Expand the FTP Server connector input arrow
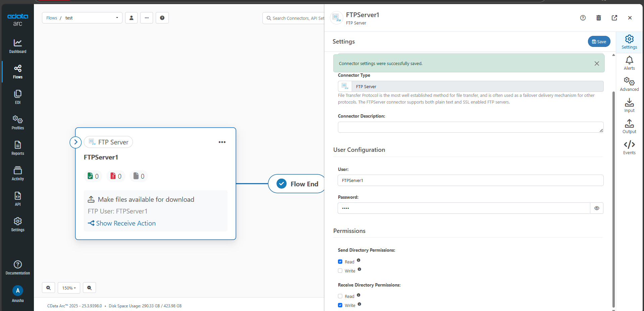Image resolution: width=644 pixels, height=311 pixels. [76, 142]
